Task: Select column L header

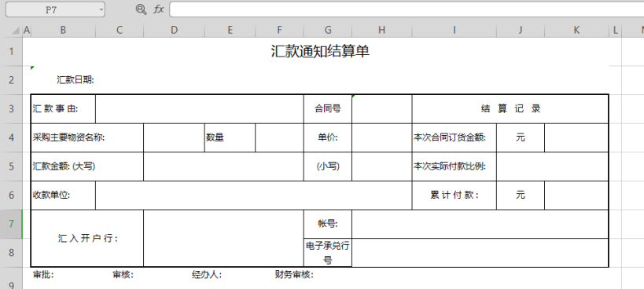Action: [x=615, y=30]
